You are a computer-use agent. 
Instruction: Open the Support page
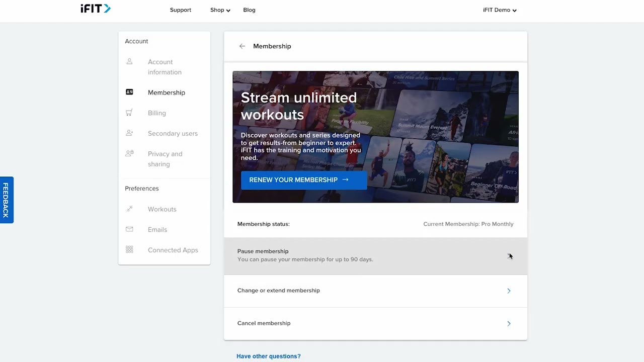[181, 10]
